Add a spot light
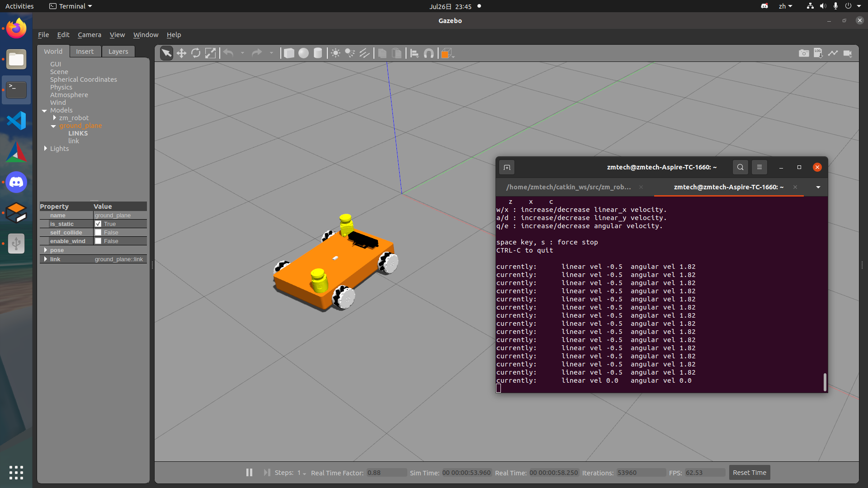Viewport: 868px width, 488px height. pos(350,53)
